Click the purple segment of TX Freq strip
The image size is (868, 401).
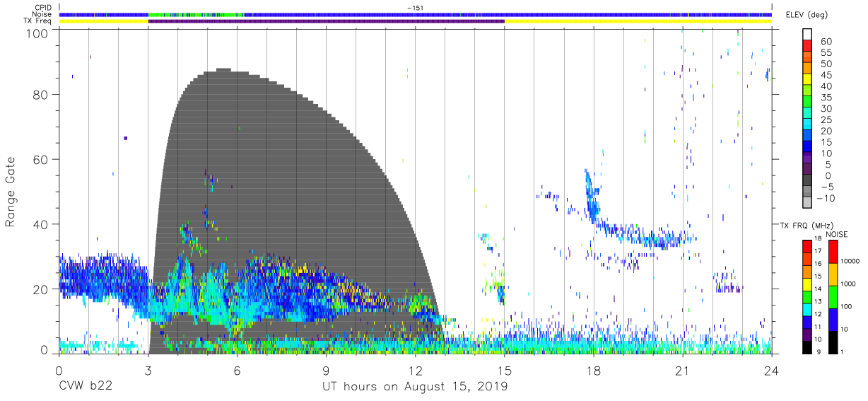click(x=326, y=21)
